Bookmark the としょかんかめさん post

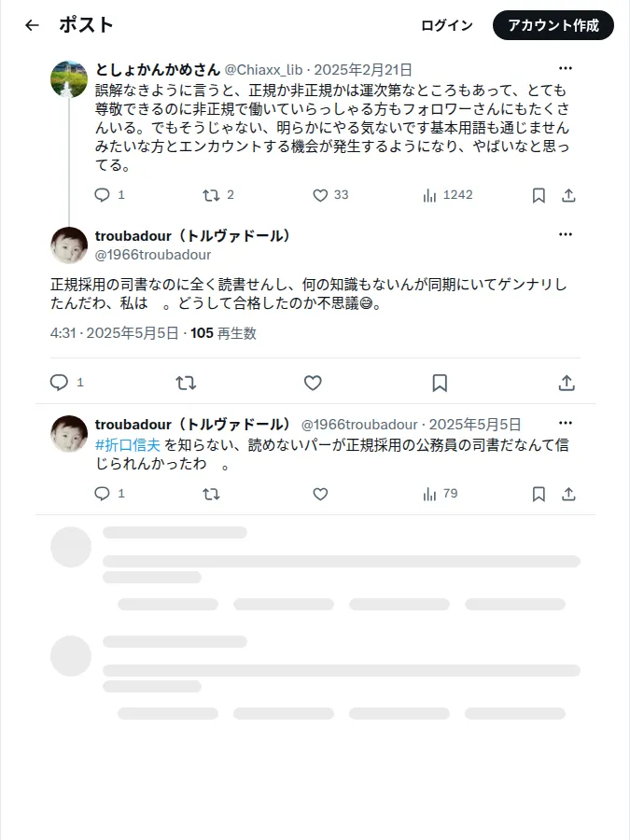coord(539,196)
